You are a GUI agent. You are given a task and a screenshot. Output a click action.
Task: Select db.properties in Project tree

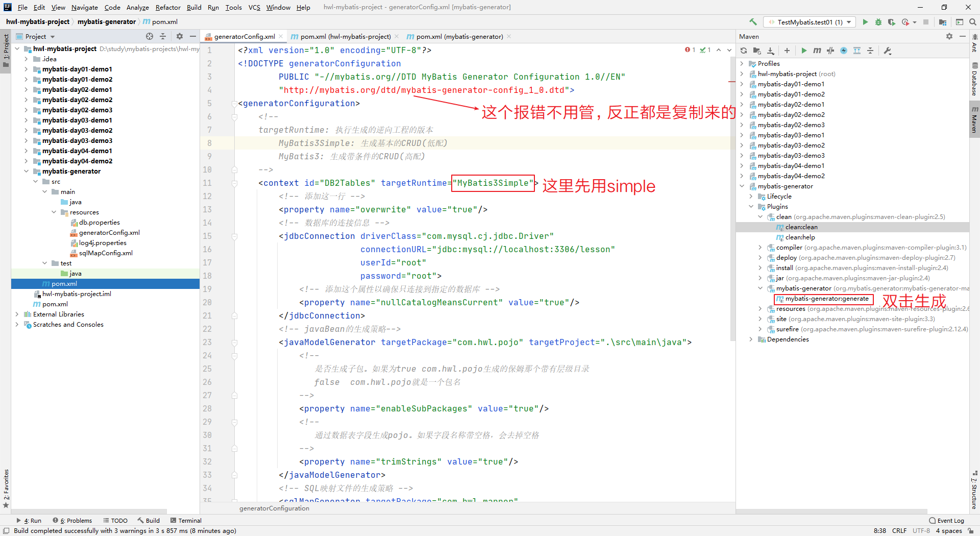[99, 222]
